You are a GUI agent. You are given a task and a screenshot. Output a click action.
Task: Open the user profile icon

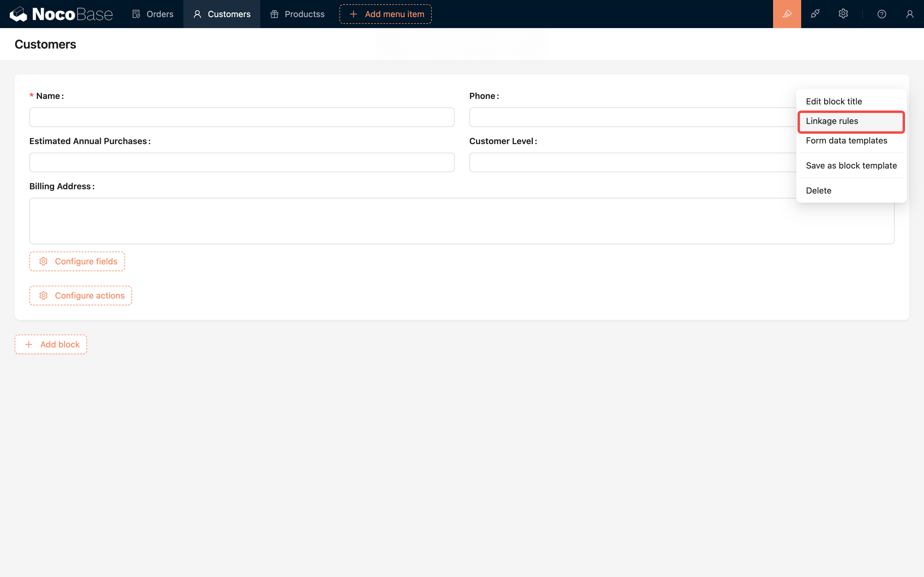point(910,14)
